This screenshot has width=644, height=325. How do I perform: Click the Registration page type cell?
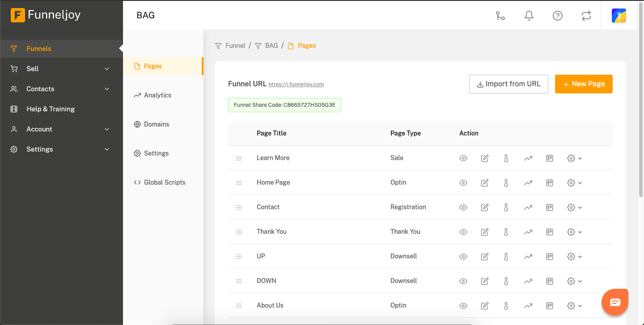click(x=408, y=207)
